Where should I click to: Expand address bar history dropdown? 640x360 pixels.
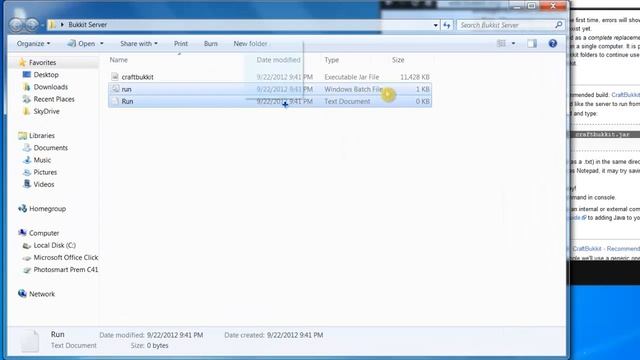tap(436, 25)
